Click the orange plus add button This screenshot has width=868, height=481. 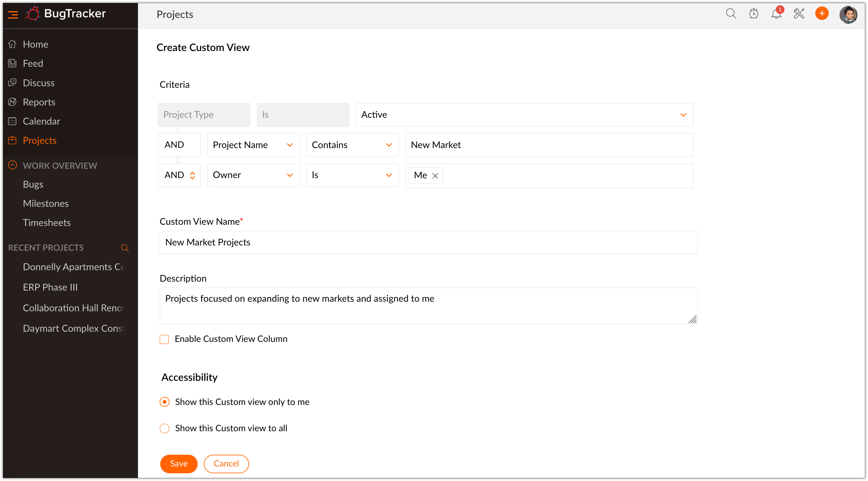click(x=822, y=14)
